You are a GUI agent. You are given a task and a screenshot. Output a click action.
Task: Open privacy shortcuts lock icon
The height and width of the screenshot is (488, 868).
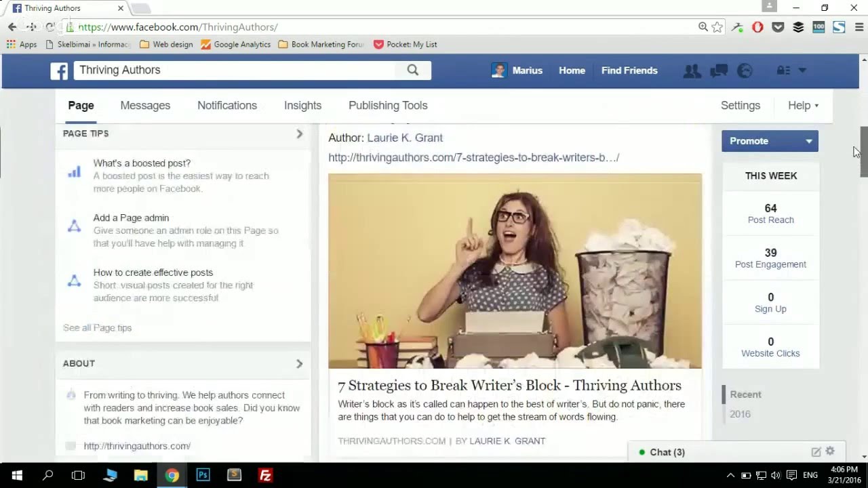[783, 70]
